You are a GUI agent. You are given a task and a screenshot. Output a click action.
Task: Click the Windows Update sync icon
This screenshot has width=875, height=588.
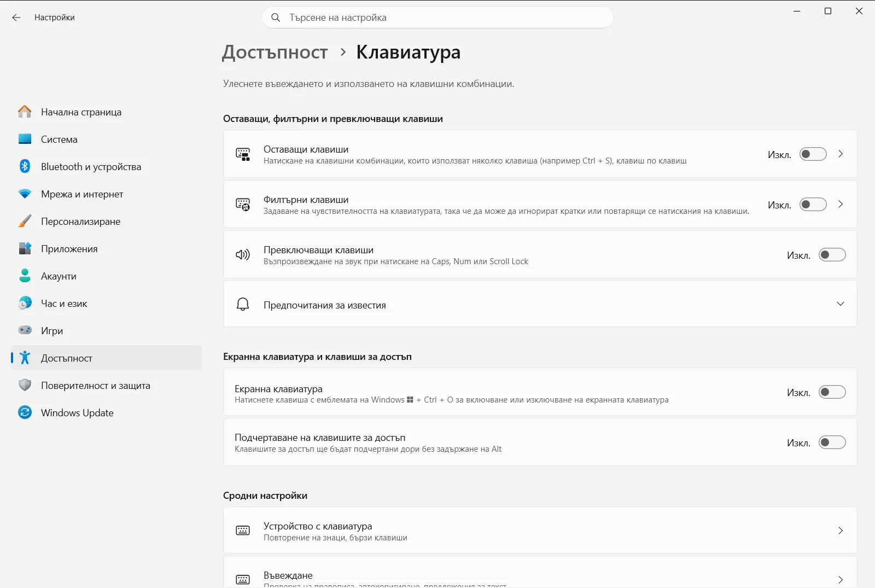tap(25, 412)
